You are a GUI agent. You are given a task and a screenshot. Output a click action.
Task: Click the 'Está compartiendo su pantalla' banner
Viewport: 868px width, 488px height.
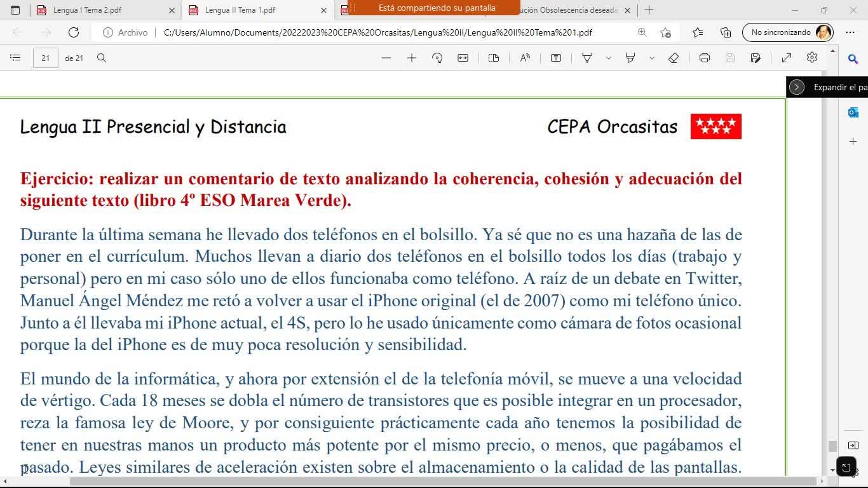coord(437,8)
